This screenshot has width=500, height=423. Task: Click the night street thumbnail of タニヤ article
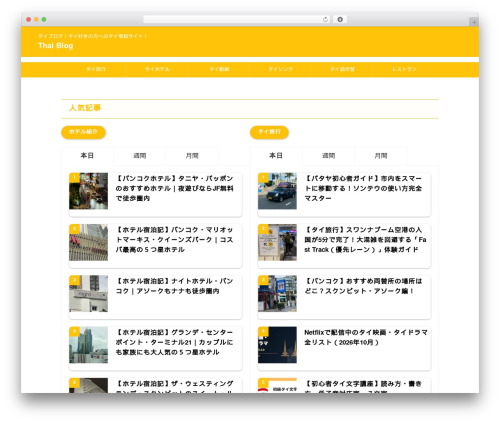(x=88, y=191)
